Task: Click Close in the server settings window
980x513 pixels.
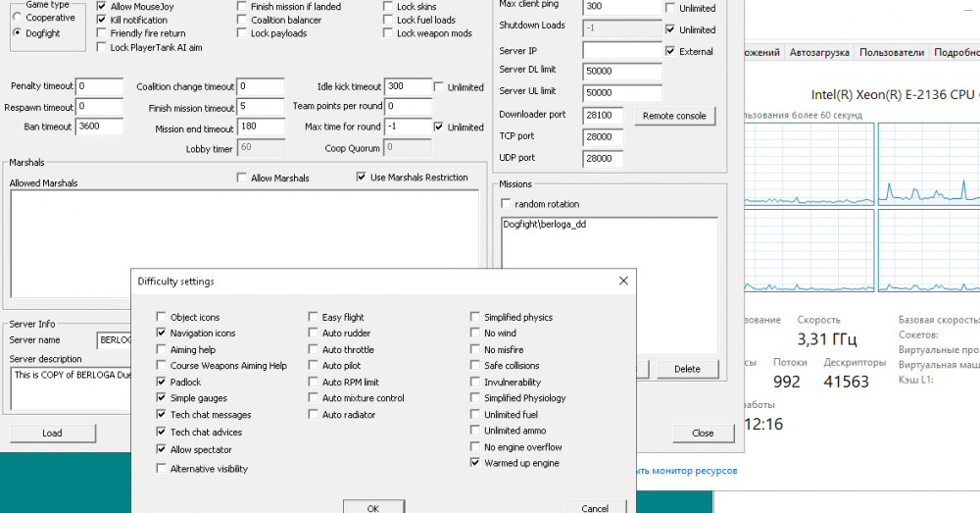Action: coord(703,433)
